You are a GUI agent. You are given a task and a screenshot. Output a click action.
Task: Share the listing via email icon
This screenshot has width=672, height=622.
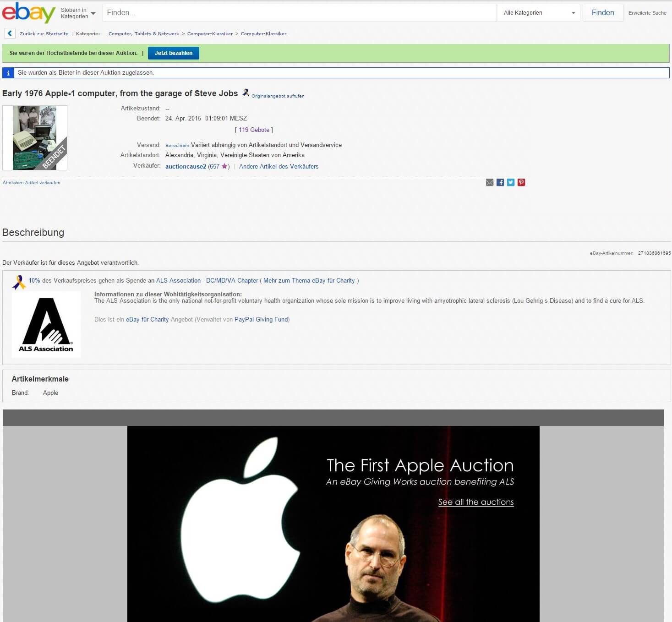coord(490,182)
